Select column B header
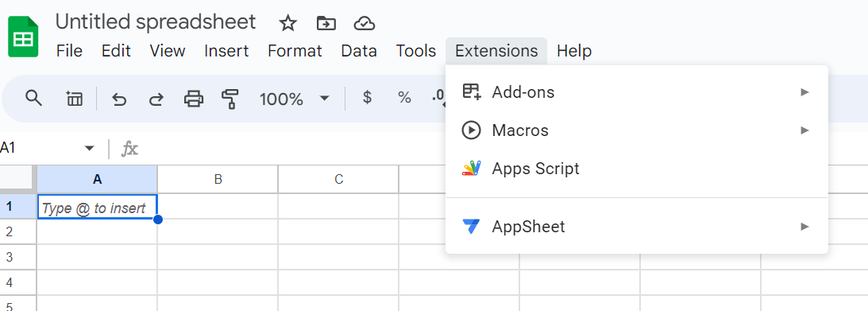The image size is (868, 311). point(218,179)
